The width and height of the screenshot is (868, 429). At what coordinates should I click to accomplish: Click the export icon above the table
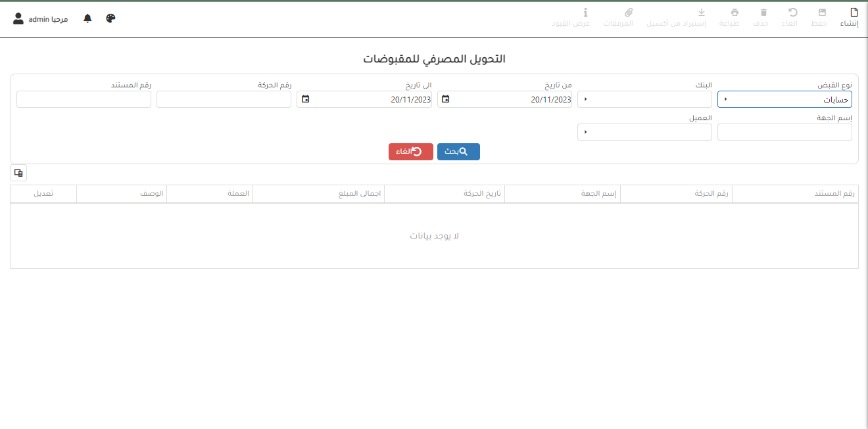coord(18,173)
